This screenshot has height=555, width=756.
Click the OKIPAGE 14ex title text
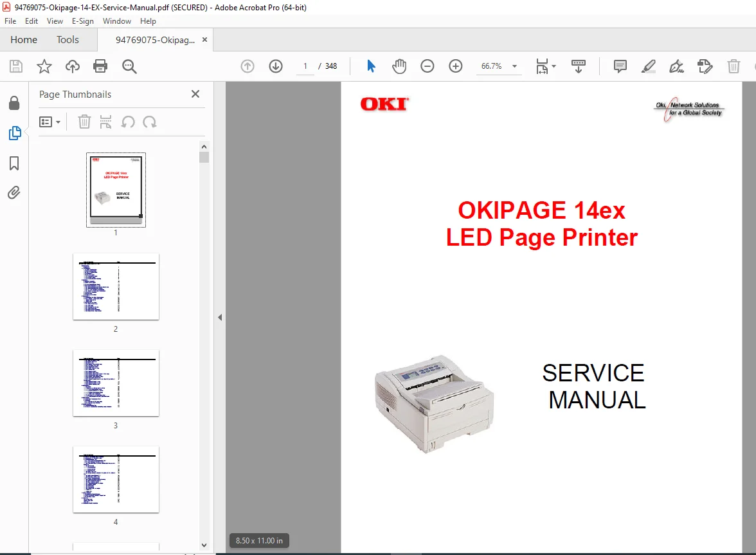(541, 210)
